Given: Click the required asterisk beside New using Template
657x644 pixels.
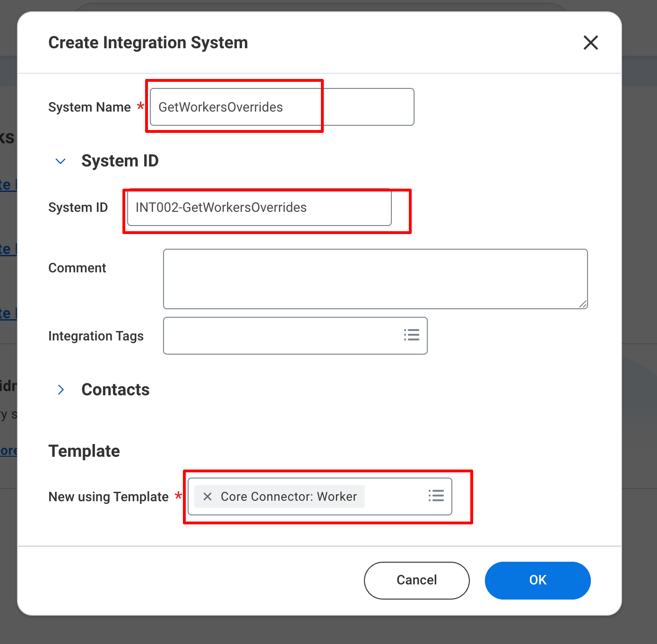Looking at the screenshot, I should pyautogui.click(x=179, y=496).
